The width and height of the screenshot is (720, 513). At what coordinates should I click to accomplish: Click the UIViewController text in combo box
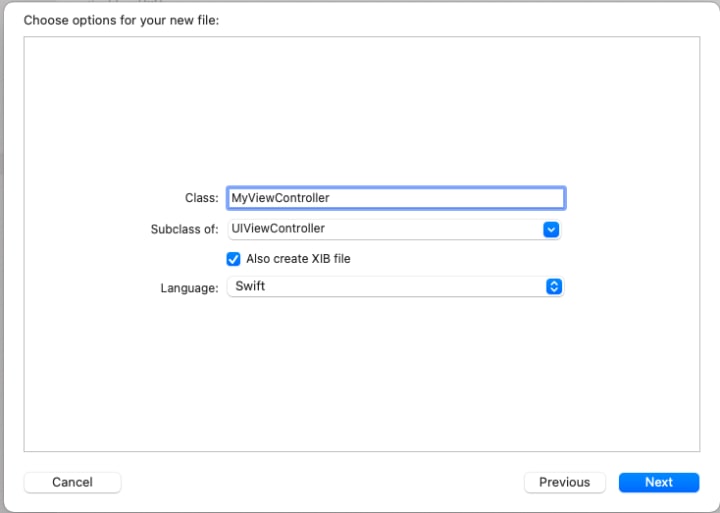[278, 228]
